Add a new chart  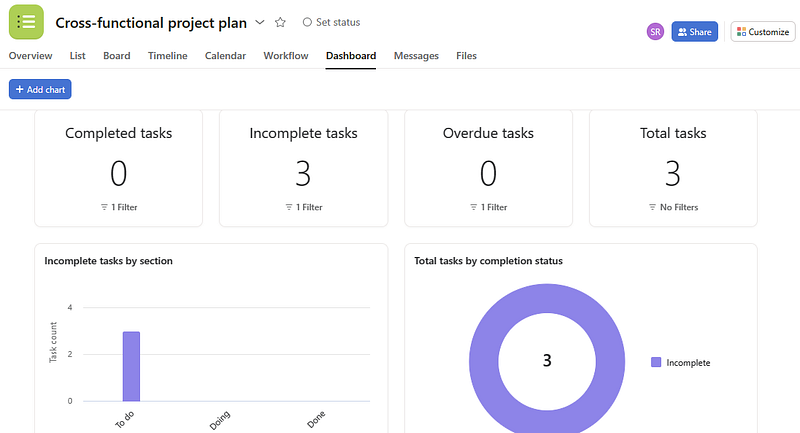click(x=40, y=90)
